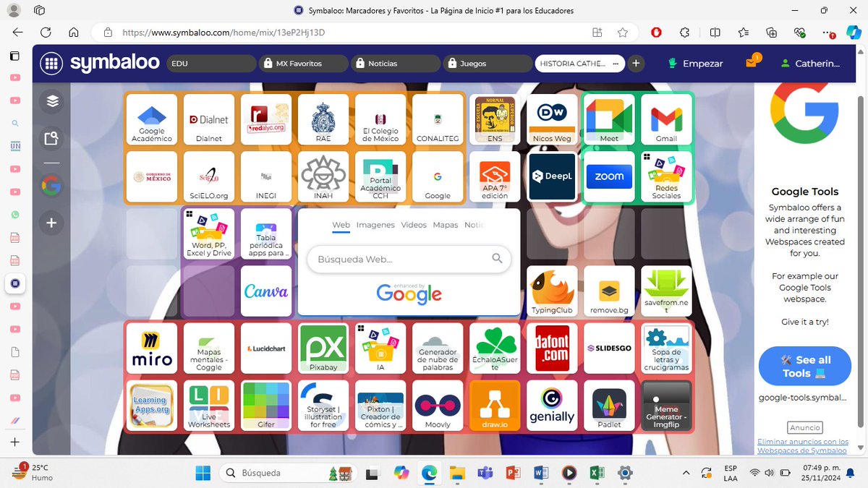The image size is (868, 488).
Task: Open the draw.io tile
Action: point(495,405)
